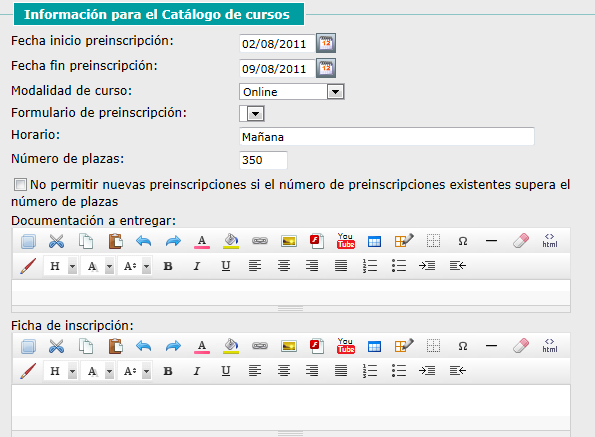The width and height of the screenshot is (595, 437).
Task: Open calendar for Fecha inicio preinscripción
Action: click(x=326, y=43)
